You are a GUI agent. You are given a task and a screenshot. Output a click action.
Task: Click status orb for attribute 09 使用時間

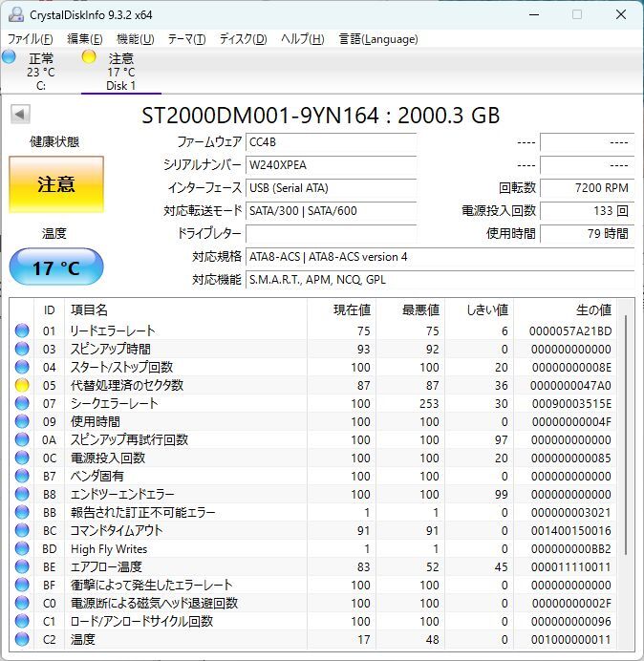click(22, 421)
